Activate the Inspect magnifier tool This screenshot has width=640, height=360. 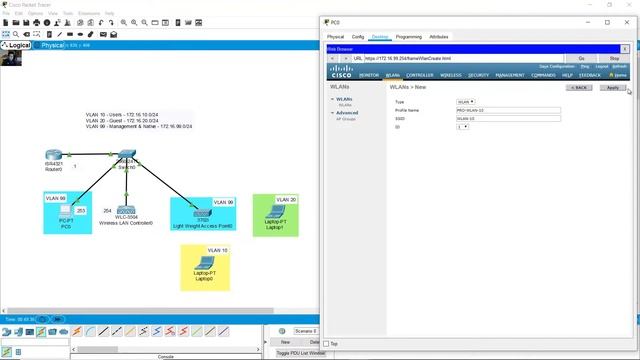16,34
